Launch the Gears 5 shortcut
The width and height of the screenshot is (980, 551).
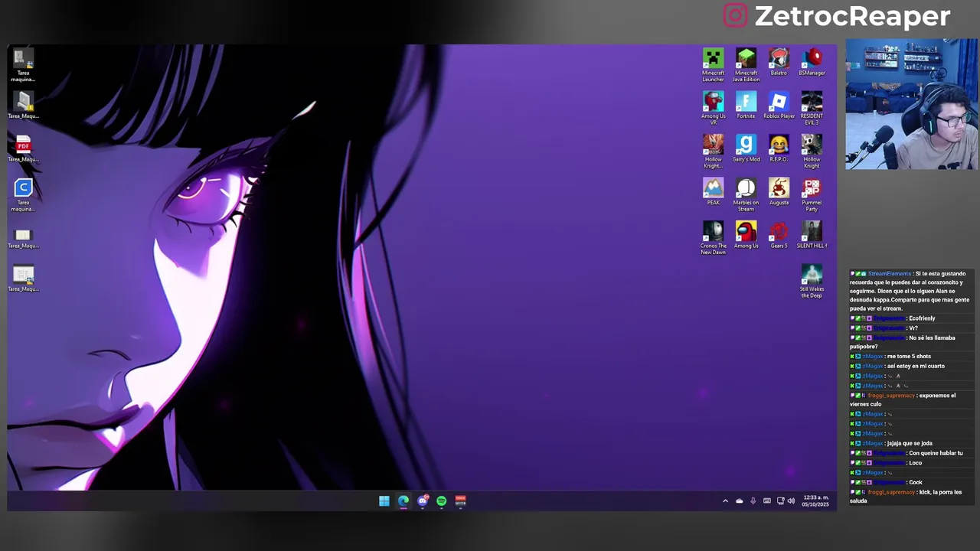(x=779, y=235)
